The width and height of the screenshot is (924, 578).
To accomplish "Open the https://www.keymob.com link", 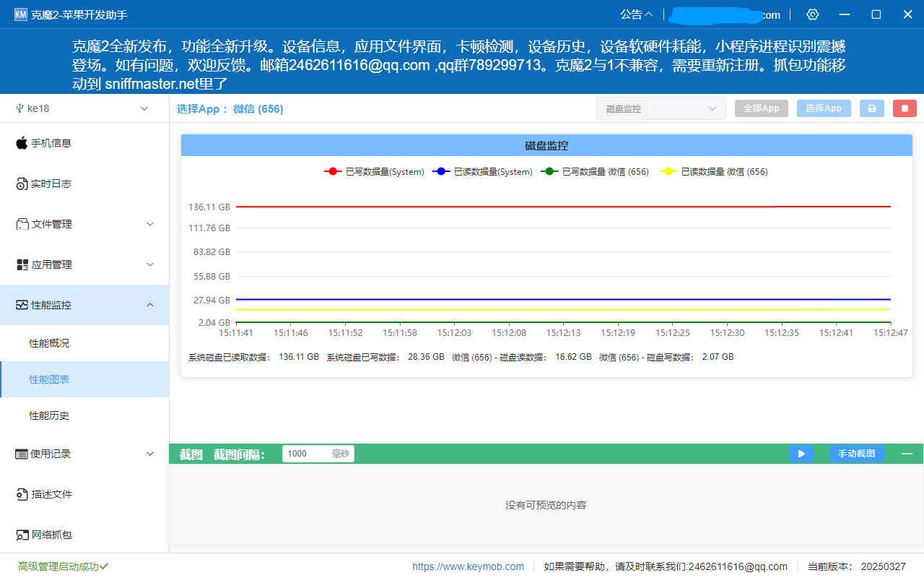I will click(468, 566).
